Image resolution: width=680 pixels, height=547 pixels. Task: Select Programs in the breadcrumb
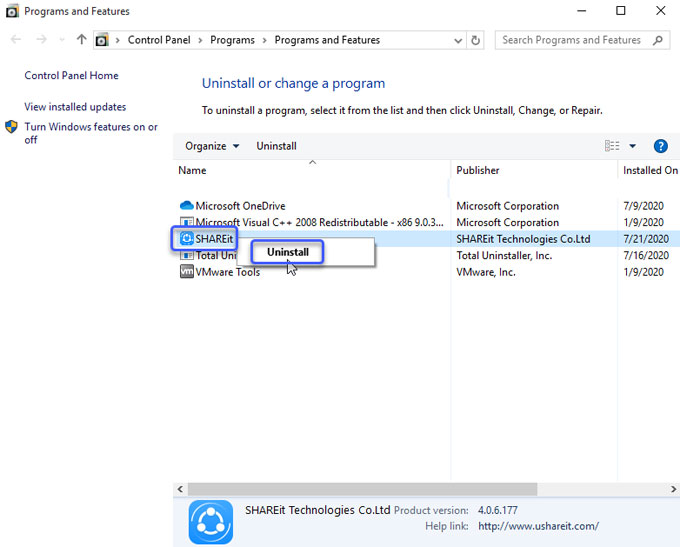[x=232, y=40]
